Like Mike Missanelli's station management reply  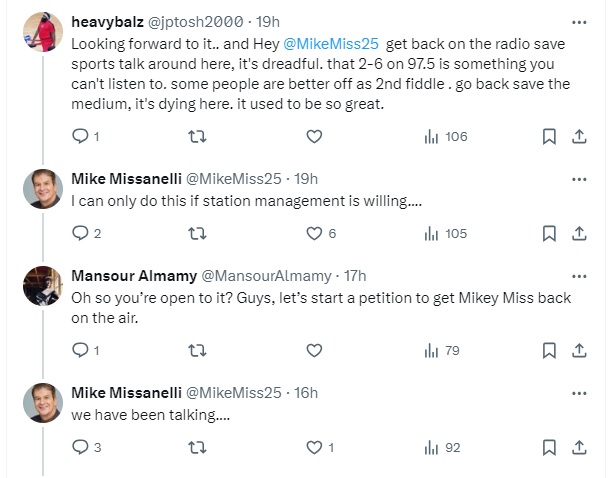coord(313,234)
